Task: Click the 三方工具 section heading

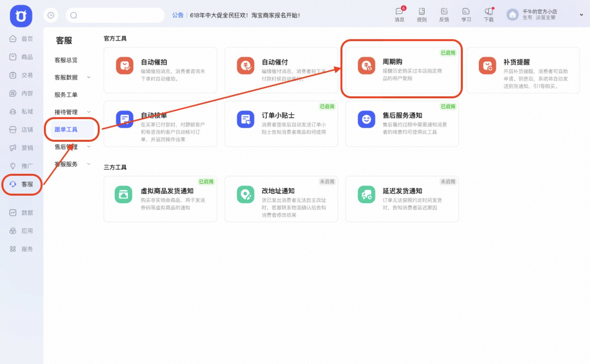Action: tap(115, 167)
